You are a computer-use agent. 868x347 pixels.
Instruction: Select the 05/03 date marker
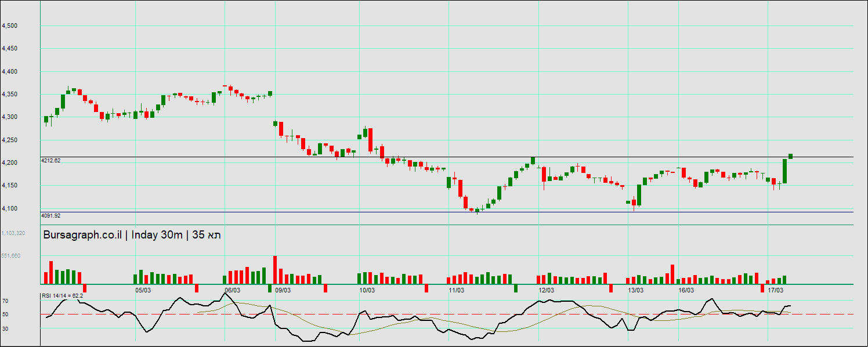143,290
